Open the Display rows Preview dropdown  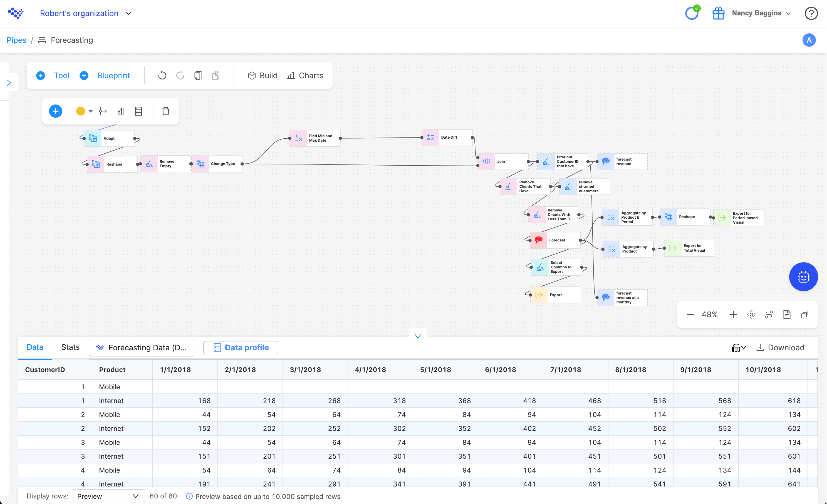pos(108,496)
